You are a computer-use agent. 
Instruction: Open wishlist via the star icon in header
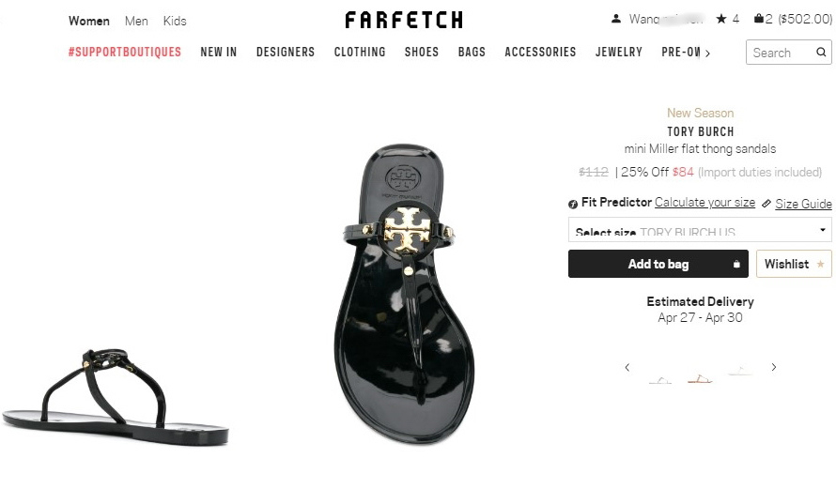click(721, 19)
